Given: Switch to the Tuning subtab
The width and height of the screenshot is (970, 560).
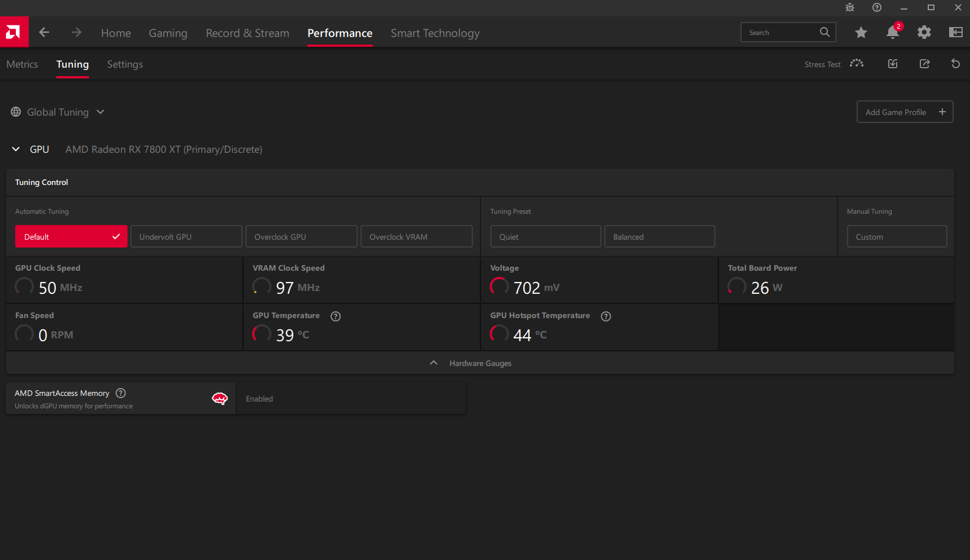Looking at the screenshot, I should click(x=73, y=64).
